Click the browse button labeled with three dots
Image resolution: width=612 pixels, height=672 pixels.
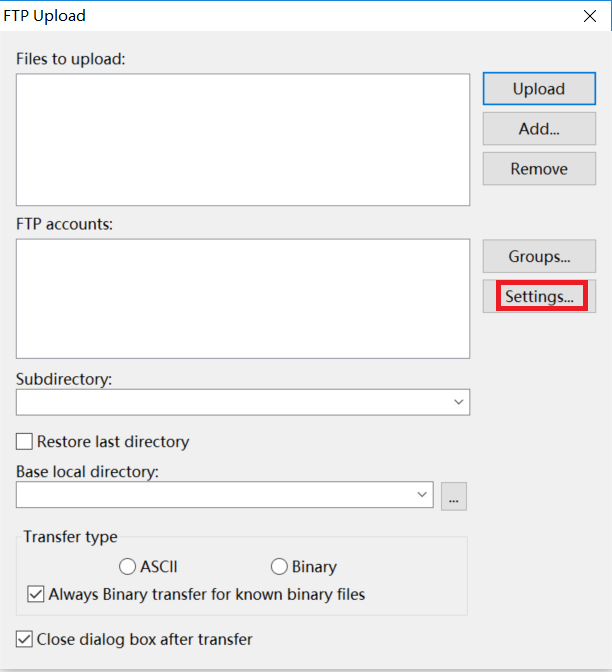(454, 496)
